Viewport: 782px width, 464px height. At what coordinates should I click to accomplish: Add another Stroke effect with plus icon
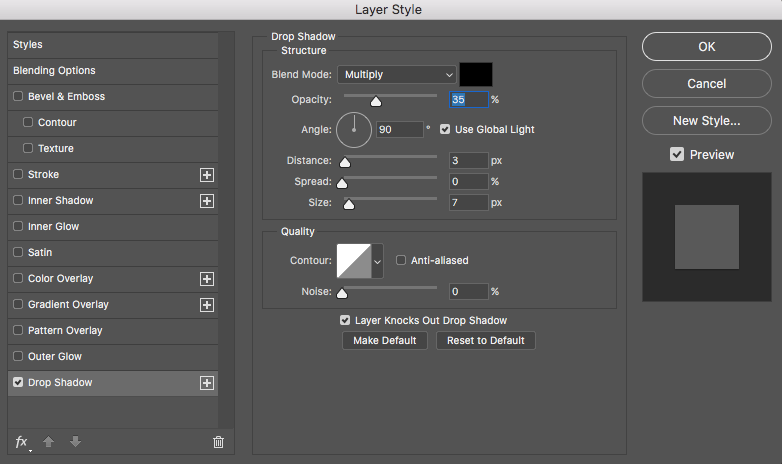click(x=207, y=175)
